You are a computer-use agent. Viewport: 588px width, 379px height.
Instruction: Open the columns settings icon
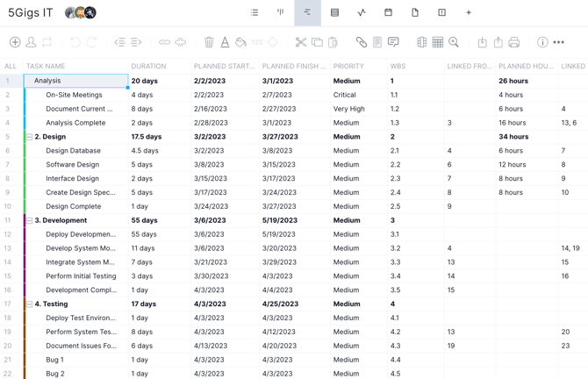[421, 42]
